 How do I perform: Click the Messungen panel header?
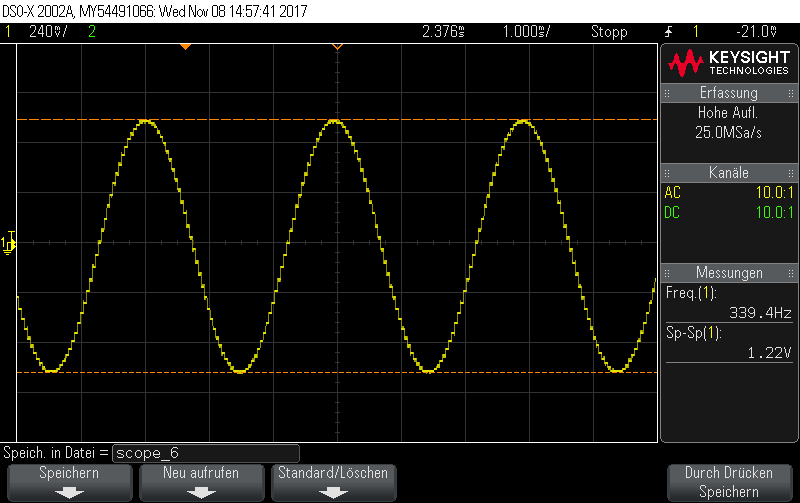(729, 273)
